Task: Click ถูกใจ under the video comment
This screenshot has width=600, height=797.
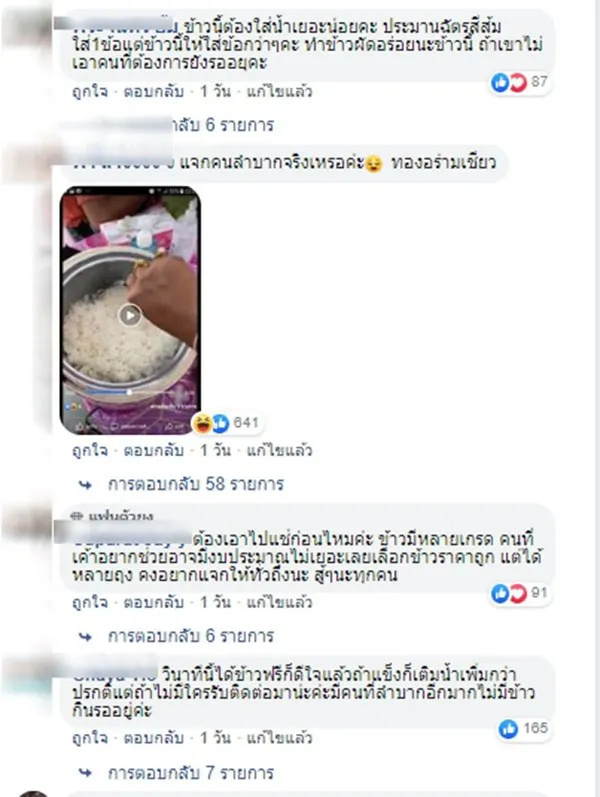Action: pyautogui.click(x=90, y=450)
